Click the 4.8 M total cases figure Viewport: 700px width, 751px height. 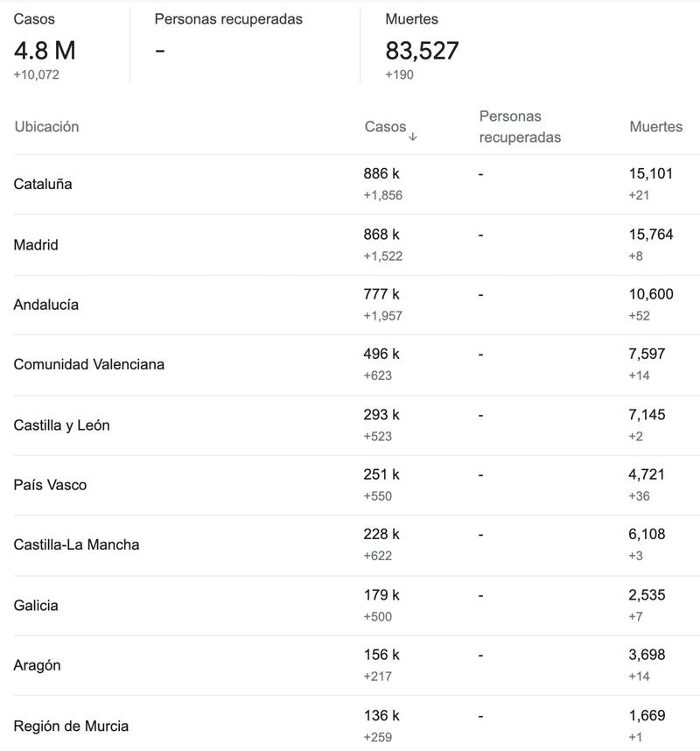click(x=45, y=51)
